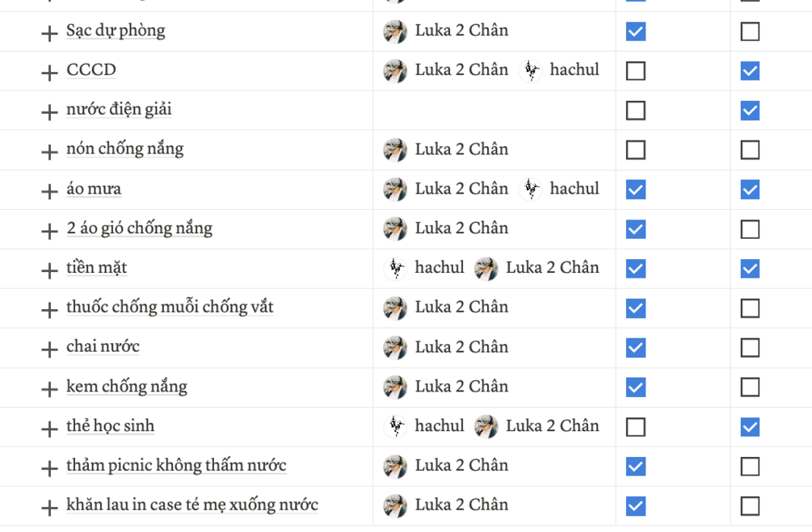This screenshot has height=532, width=812.
Task: Uncheck second checkbox in nước điện giải row
Action: click(750, 111)
